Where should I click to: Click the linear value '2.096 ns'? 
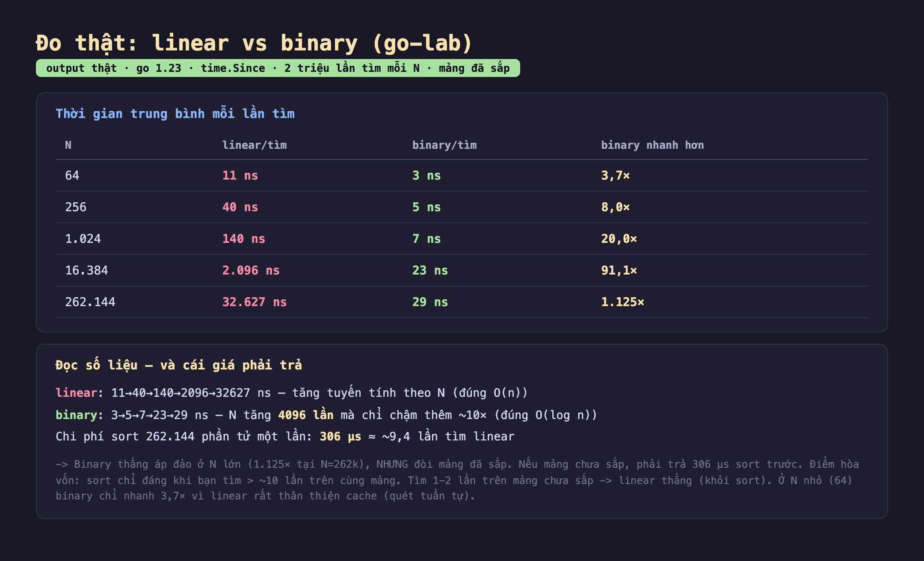click(251, 270)
